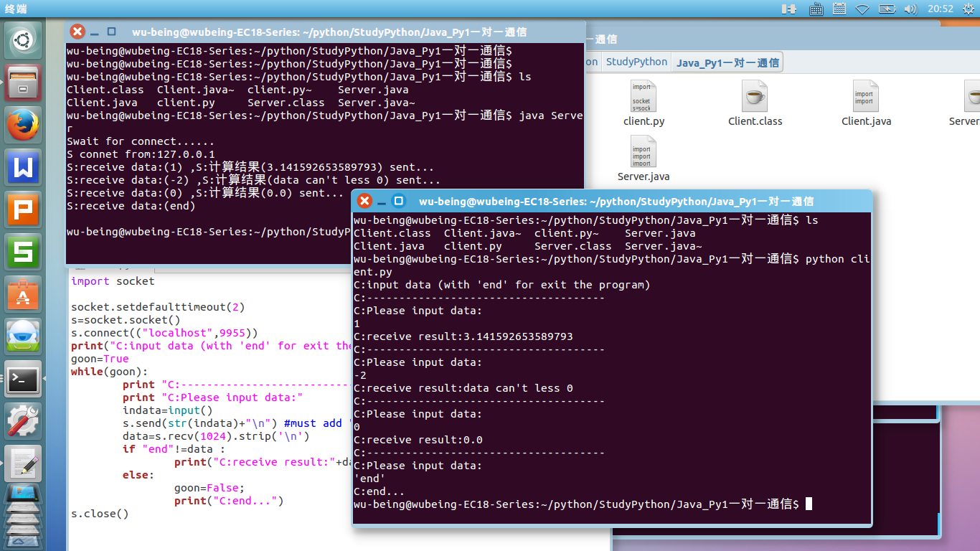Click the line 'Swait for connect......'
The height and width of the screenshot is (551, 980).
point(141,141)
